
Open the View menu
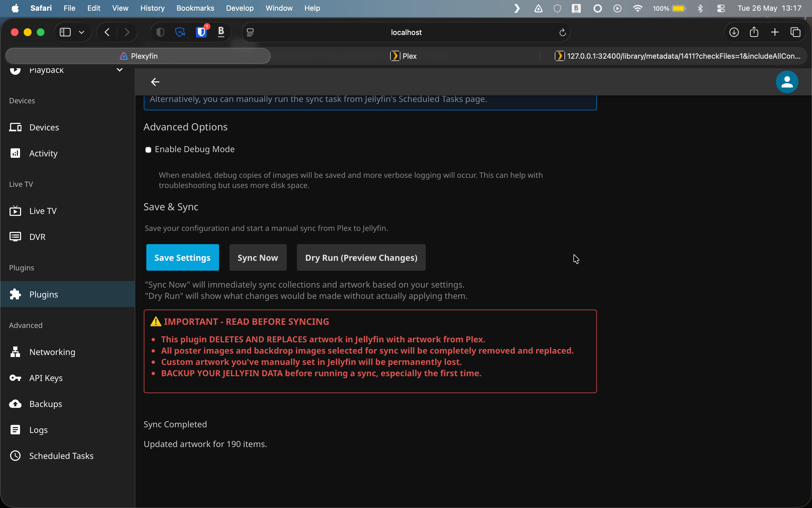[x=120, y=8]
